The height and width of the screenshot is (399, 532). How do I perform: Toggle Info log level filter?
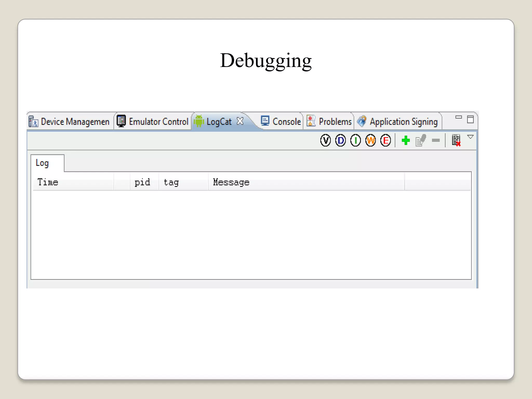356,141
